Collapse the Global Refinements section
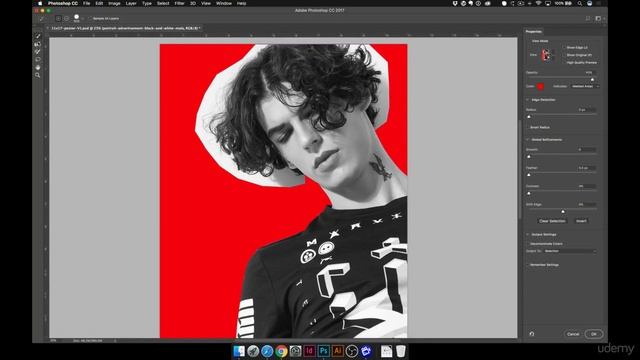Viewport: 640px width, 360px height. (527, 140)
